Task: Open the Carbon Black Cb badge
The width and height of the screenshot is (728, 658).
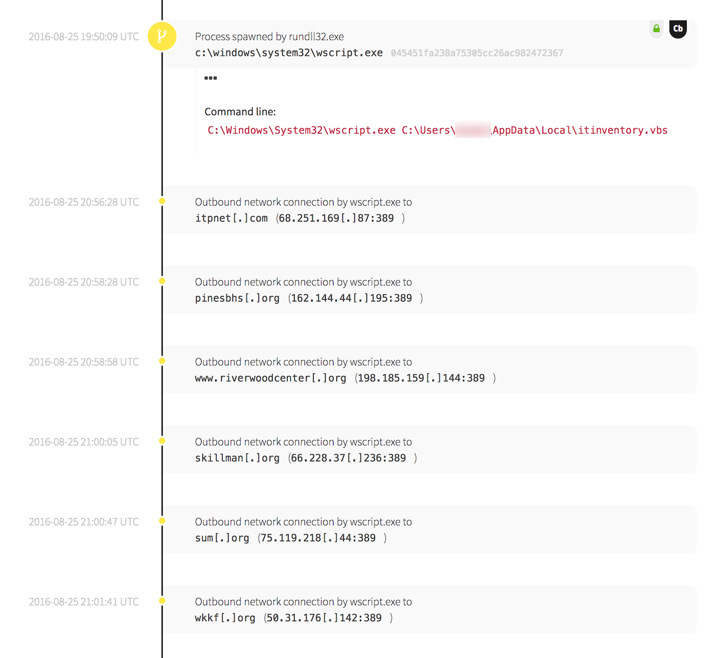Action: [678, 29]
